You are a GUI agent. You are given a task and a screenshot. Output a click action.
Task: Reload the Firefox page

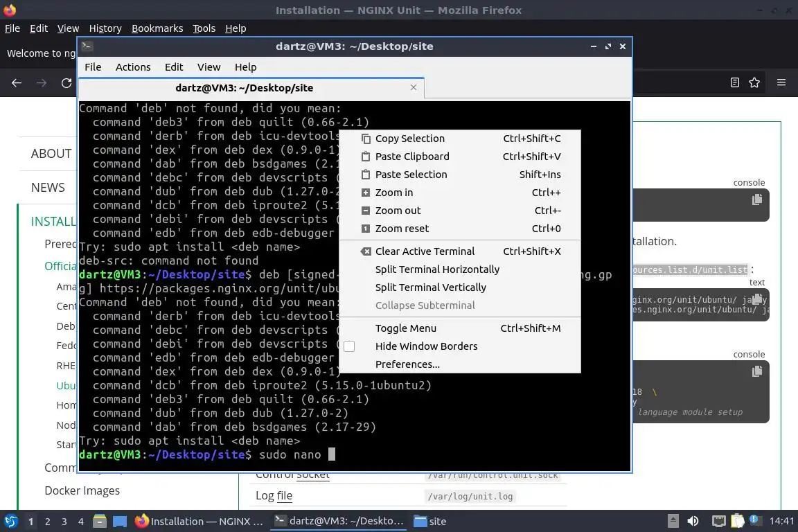(66, 83)
